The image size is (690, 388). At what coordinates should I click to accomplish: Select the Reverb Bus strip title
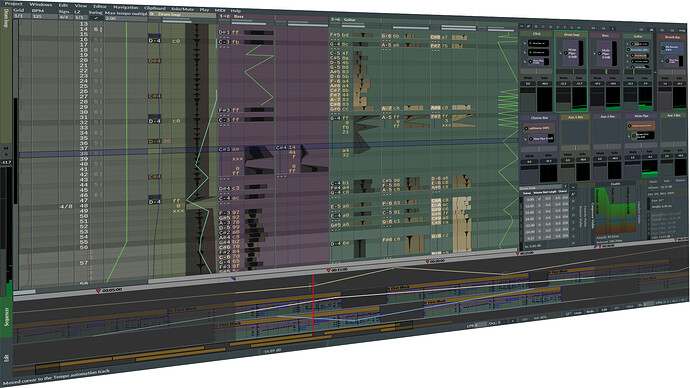(x=672, y=37)
